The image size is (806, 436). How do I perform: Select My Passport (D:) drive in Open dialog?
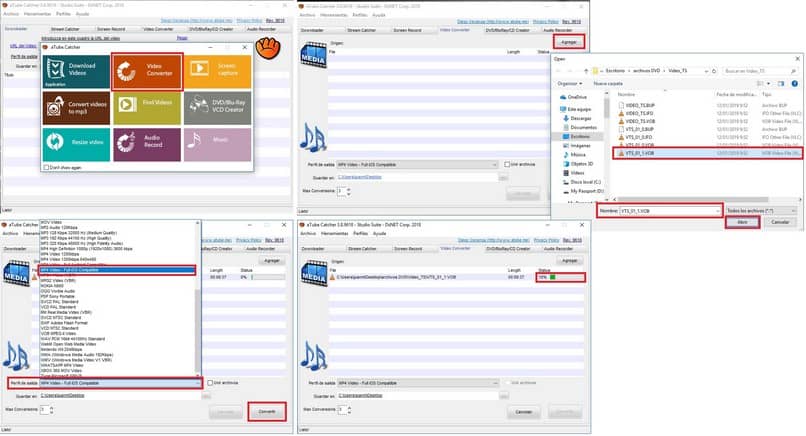pyautogui.click(x=583, y=191)
